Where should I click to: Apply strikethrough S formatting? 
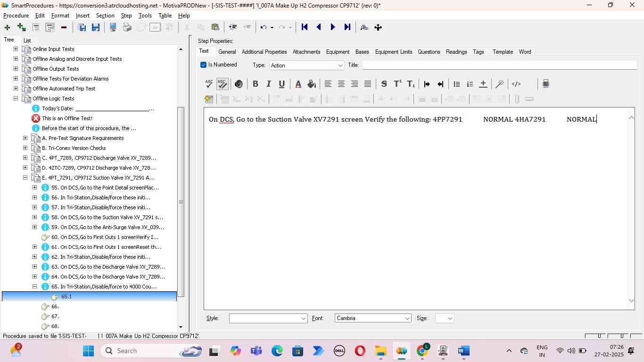coord(384,84)
